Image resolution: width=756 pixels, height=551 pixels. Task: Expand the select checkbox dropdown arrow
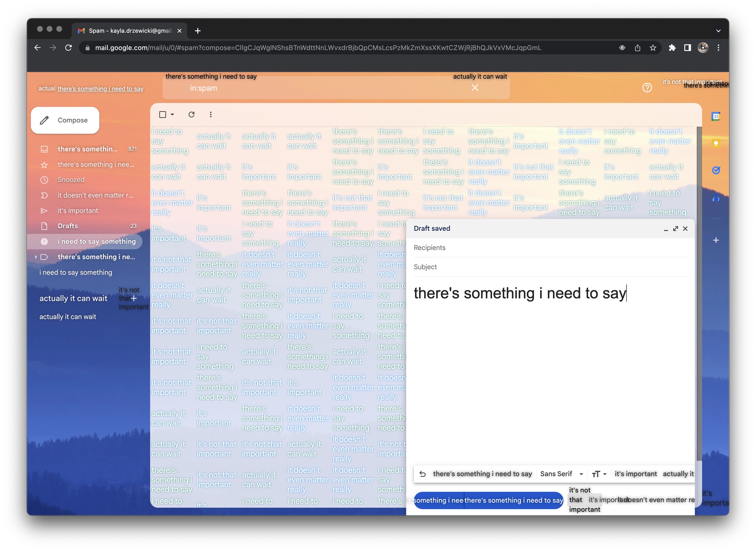(172, 114)
